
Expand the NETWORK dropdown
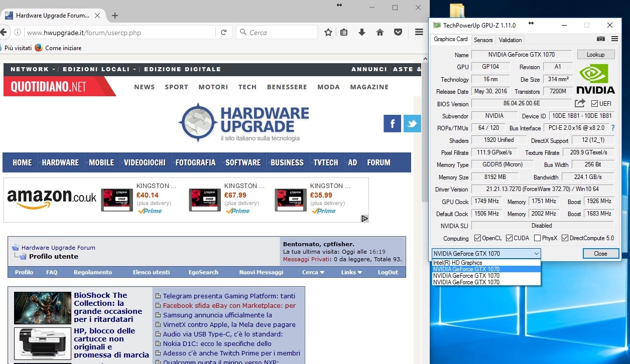(32, 69)
